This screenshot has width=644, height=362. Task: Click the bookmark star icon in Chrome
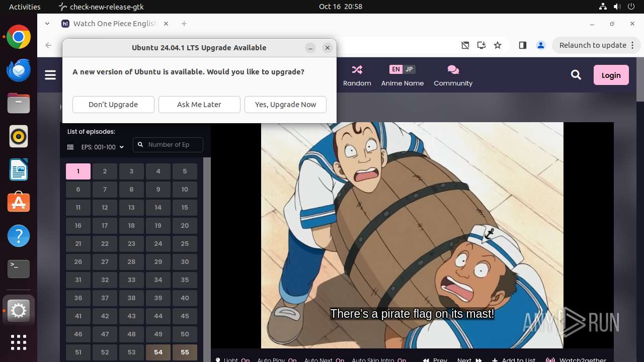pos(498,45)
